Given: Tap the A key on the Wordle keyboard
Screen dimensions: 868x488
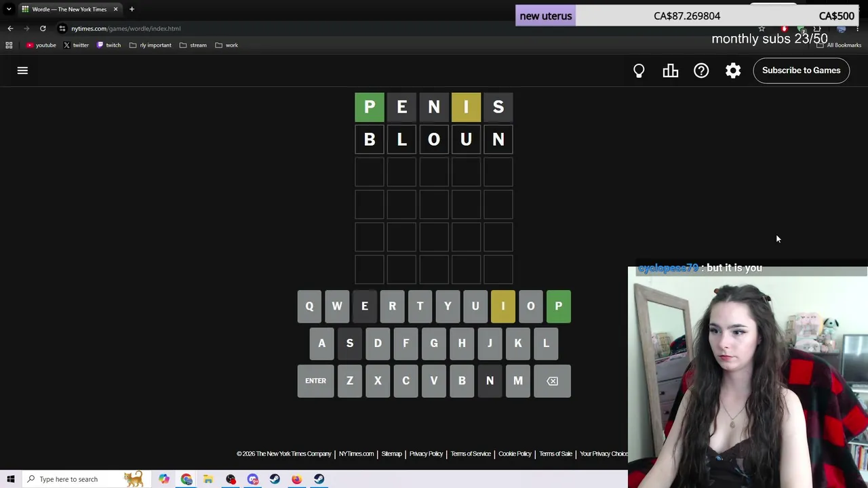Looking at the screenshot, I should pyautogui.click(x=322, y=343).
